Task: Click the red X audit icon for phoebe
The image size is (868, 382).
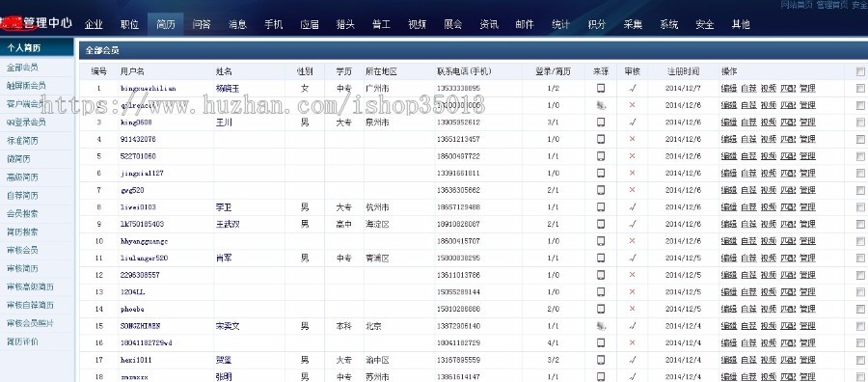Action: point(632,309)
